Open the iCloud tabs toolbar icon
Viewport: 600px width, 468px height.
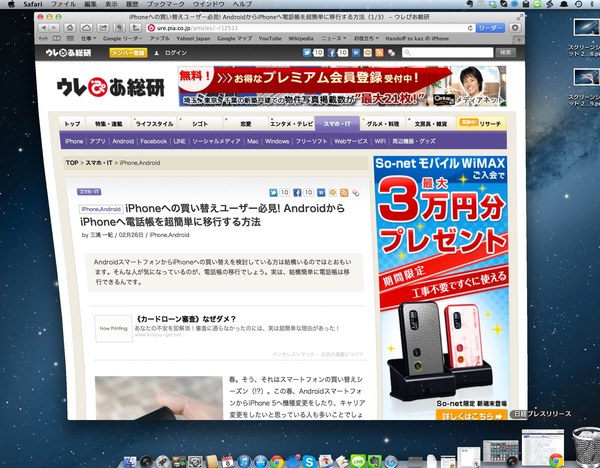88,29
